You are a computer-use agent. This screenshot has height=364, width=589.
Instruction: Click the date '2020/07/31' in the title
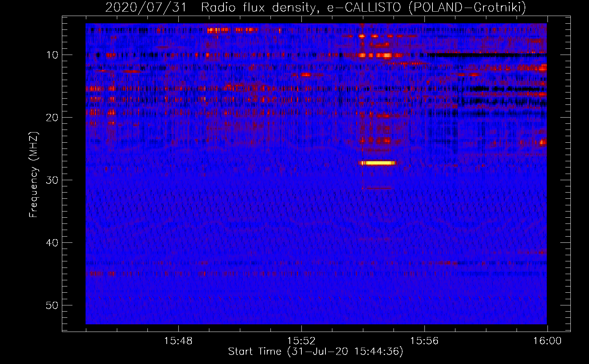point(146,7)
